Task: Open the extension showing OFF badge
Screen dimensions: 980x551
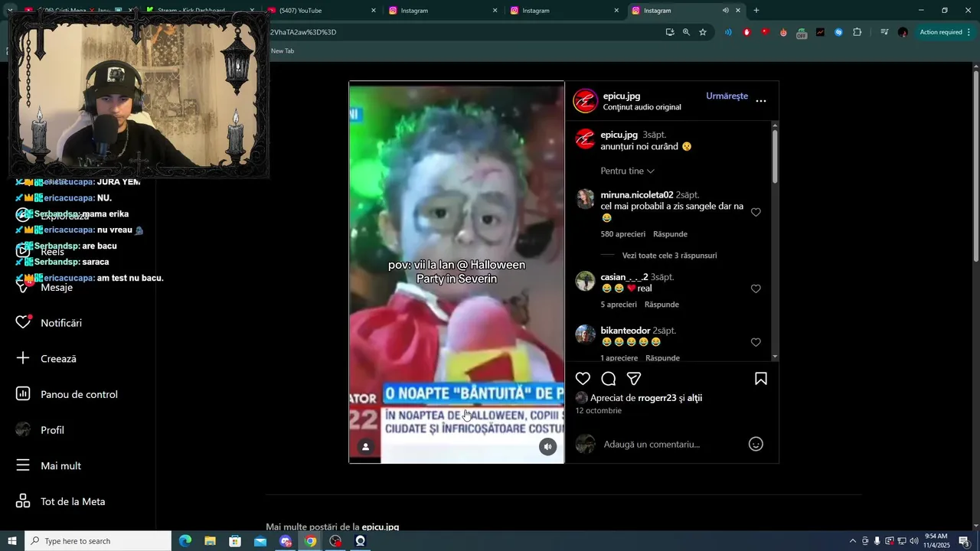Action: (x=802, y=33)
